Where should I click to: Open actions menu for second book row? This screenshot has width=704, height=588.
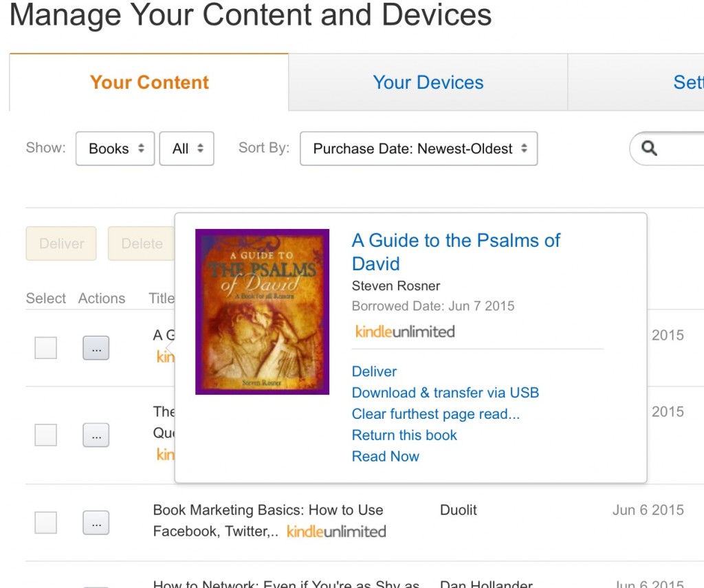[x=96, y=435]
